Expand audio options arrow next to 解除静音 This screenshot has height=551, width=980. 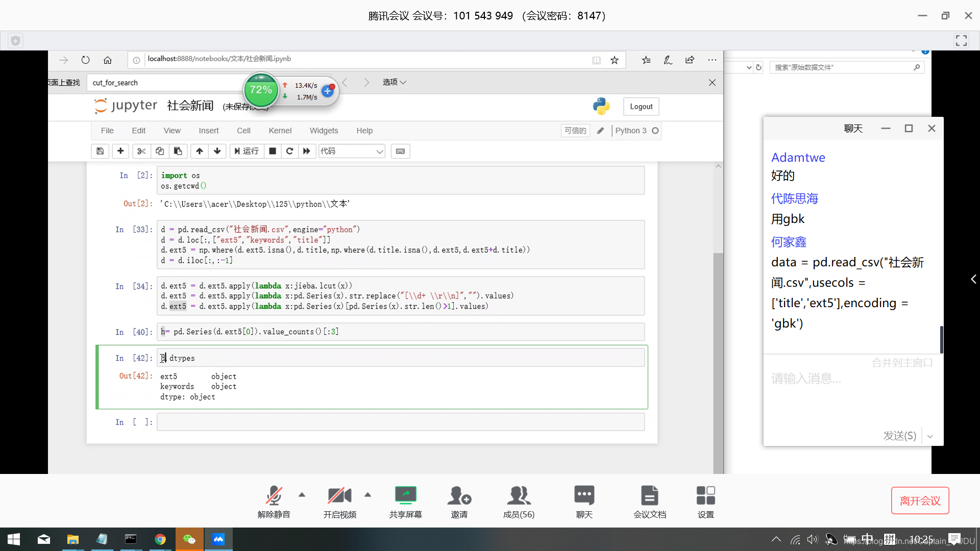[302, 494]
